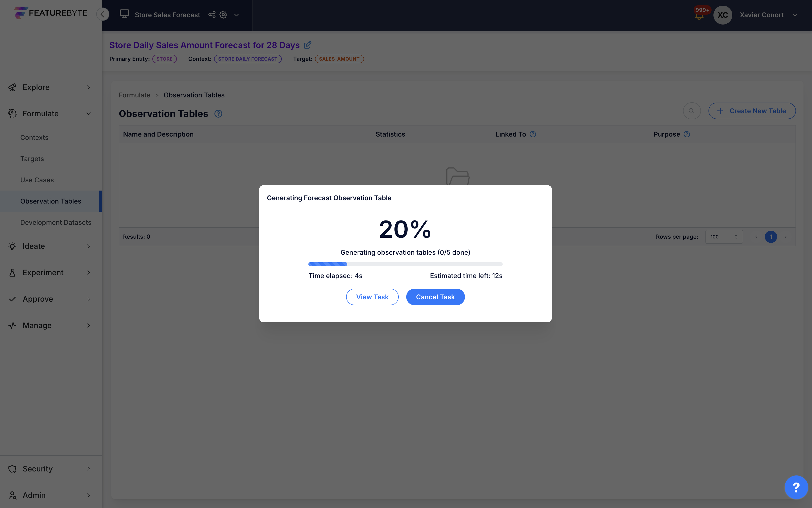Open the catalog name dropdown chevron
The height and width of the screenshot is (508, 812).
(x=236, y=15)
